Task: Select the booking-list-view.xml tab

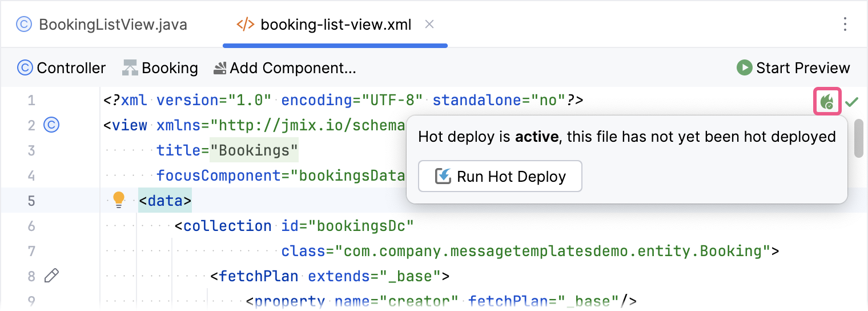Action: click(x=335, y=25)
